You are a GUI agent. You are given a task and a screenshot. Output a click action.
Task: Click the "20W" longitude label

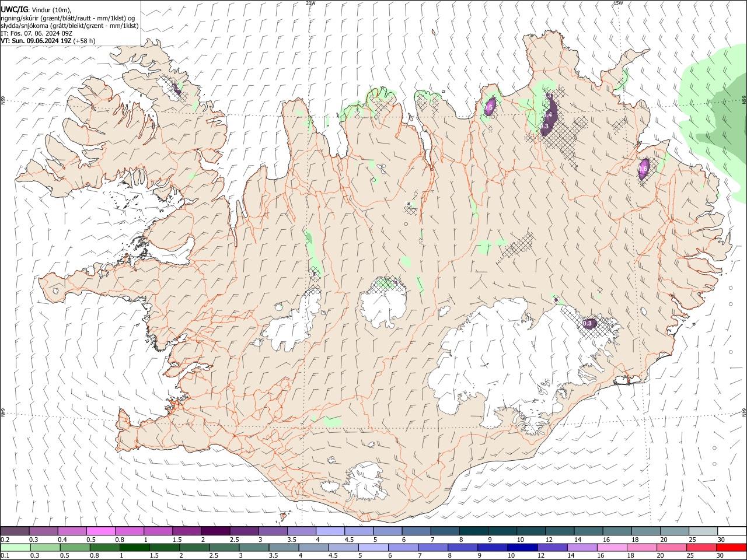tap(310, 3)
